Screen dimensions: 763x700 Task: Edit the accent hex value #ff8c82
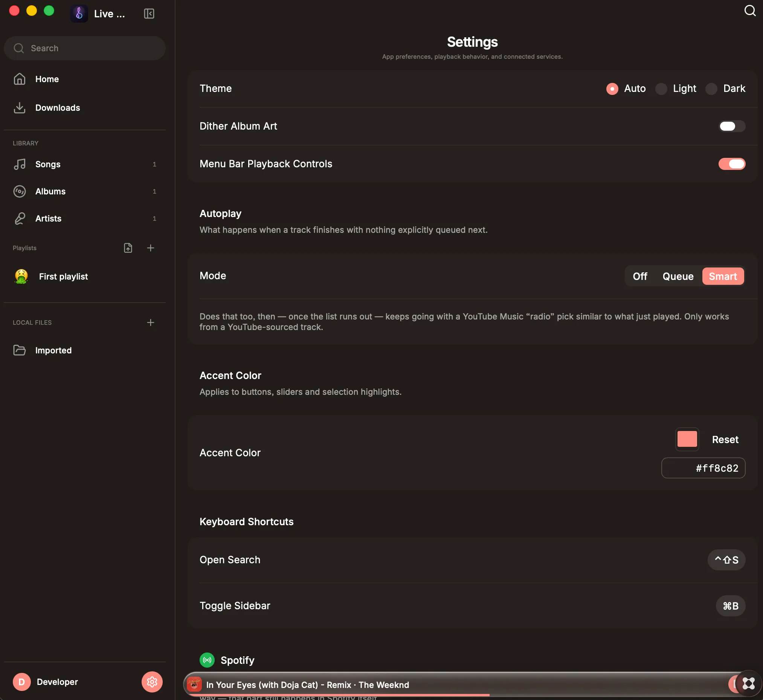[703, 468]
